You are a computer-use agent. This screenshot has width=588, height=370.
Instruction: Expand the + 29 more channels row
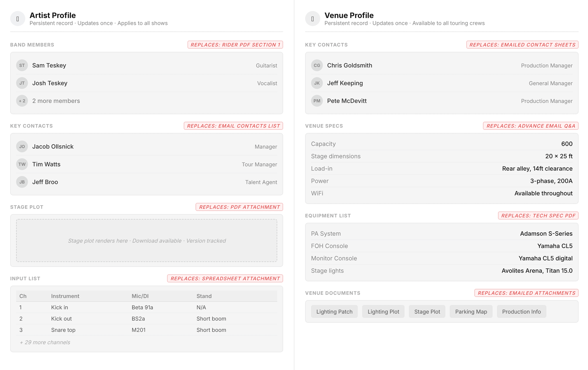pos(45,342)
